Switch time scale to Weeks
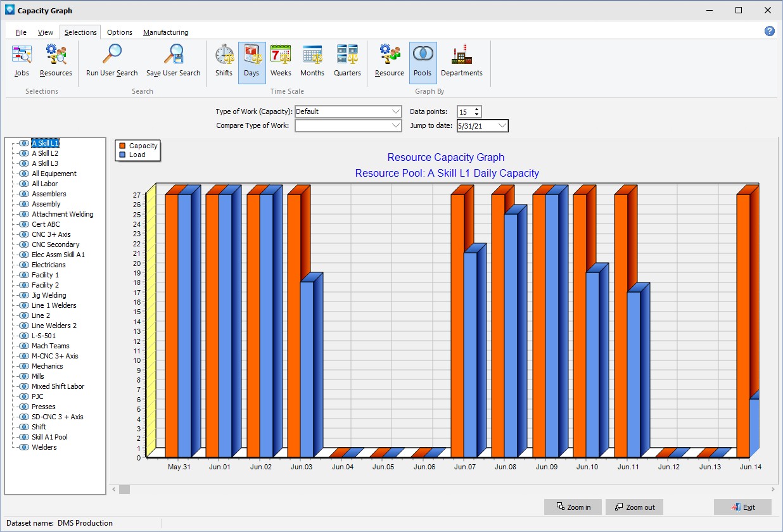The image size is (783, 532). [281, 55]
